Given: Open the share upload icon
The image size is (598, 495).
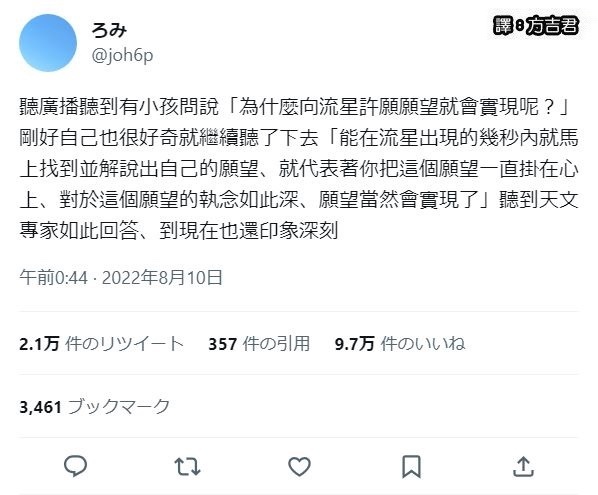Looking at the screenshot, I should coord(523,466).
